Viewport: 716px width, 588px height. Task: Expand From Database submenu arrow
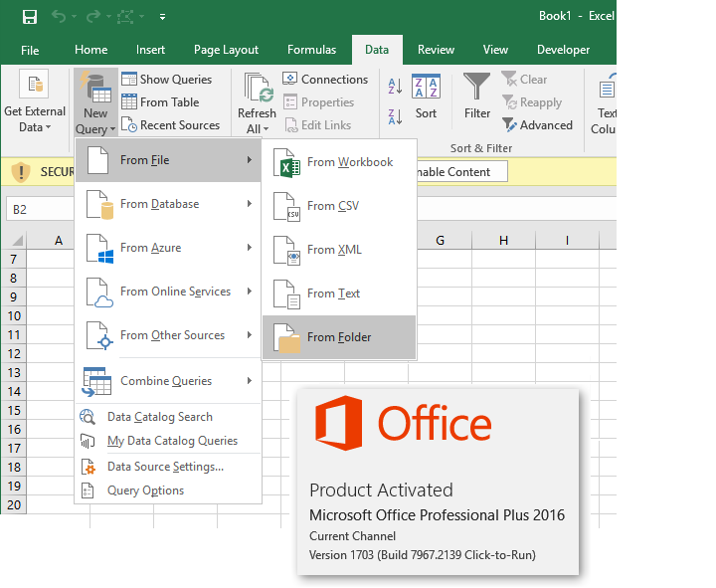(250, 204)
